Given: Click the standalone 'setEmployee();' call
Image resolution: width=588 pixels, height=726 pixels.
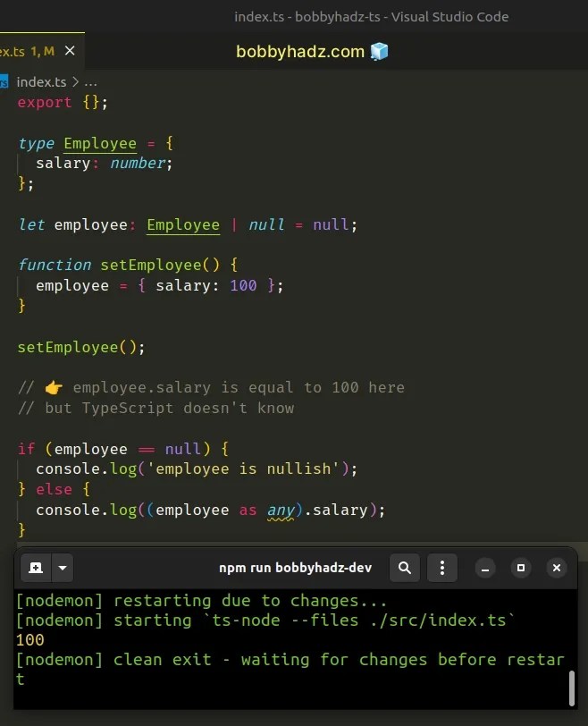Looking at the screenshot, I should tap(81, 347).
